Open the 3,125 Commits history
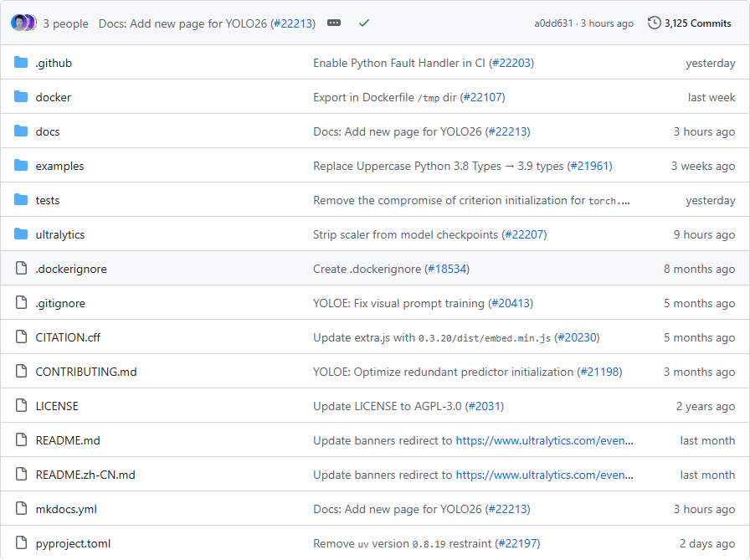The width and height of the screenshot is (750, 560). pyautogui.click(x=690, y=23)
